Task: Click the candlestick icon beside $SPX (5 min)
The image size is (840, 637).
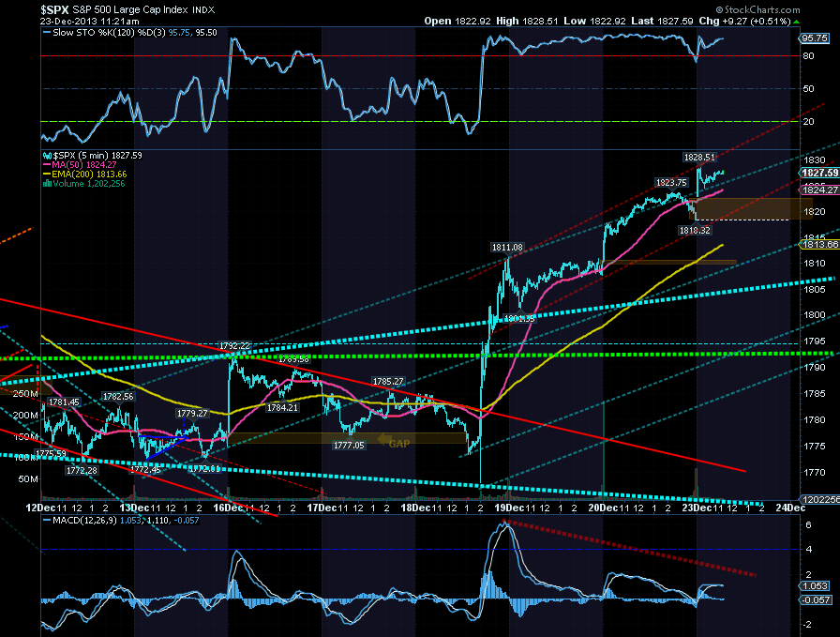Action: (47, 156)
